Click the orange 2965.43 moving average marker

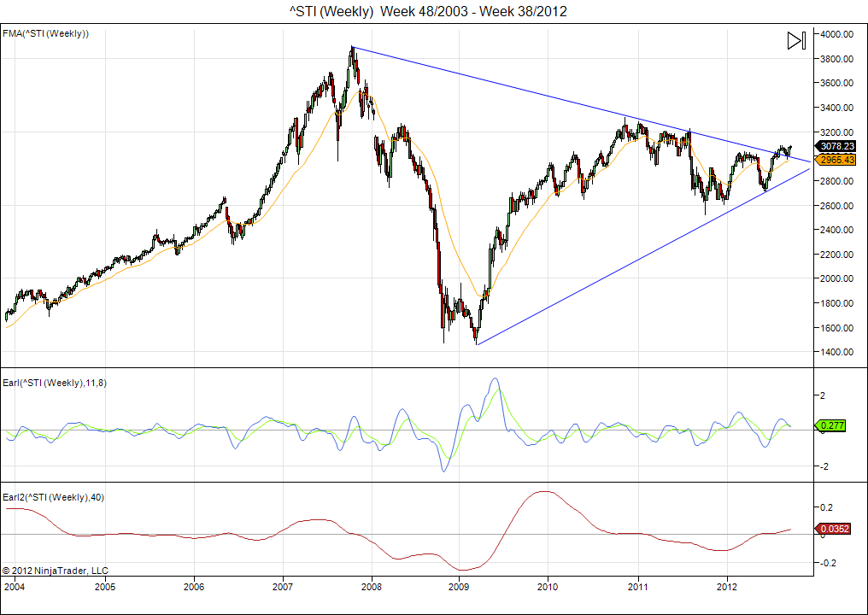click(x=839, y=160)
